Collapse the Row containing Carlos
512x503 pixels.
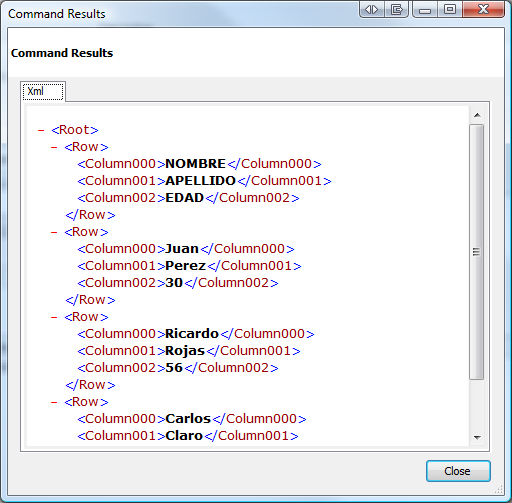pyautogui.click(x=54, y=402)
